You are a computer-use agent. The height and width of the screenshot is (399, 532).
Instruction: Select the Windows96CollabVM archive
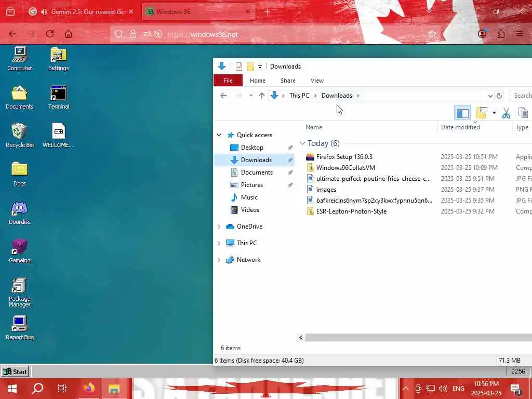[x=345, y=168]
